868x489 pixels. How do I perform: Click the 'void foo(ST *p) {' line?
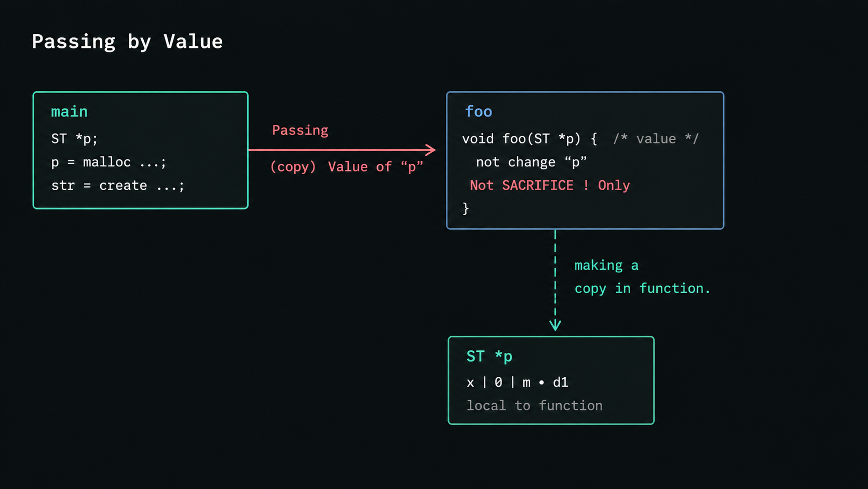(530, 139)
